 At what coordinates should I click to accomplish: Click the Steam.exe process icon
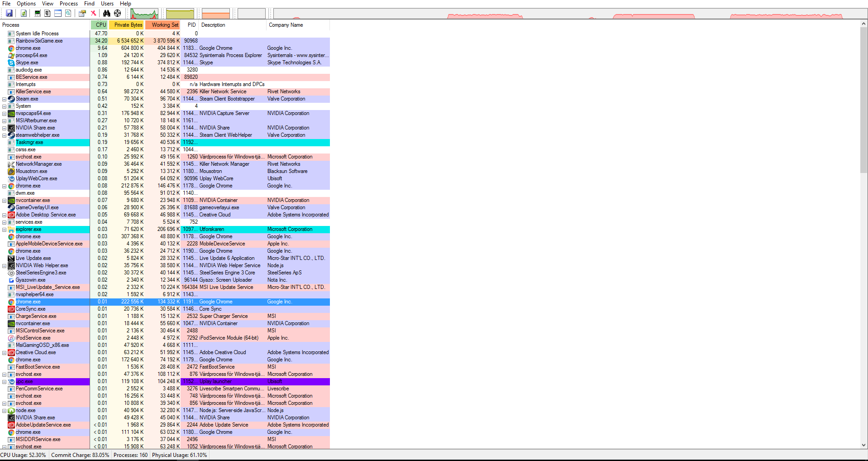(11, 99)
